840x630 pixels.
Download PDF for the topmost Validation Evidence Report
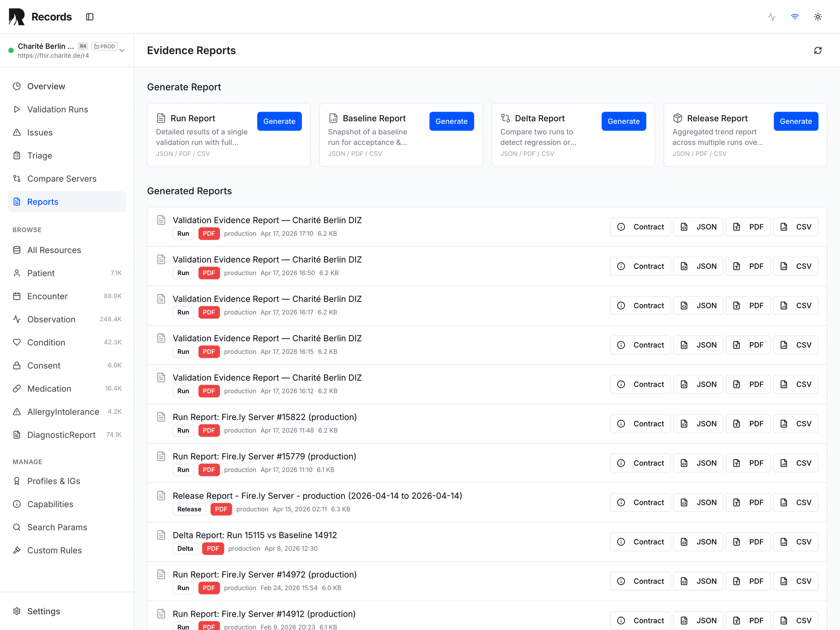pyautogui.click(x=748, y=227)
